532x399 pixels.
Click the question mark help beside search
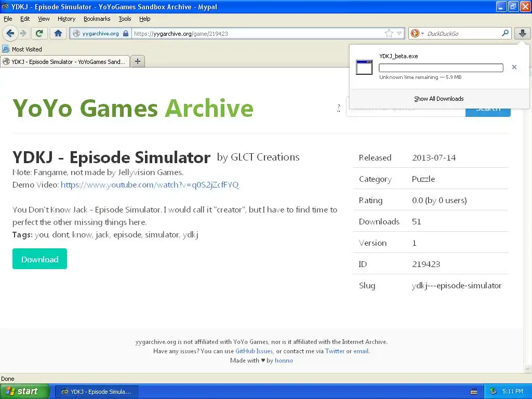[338, 108]
